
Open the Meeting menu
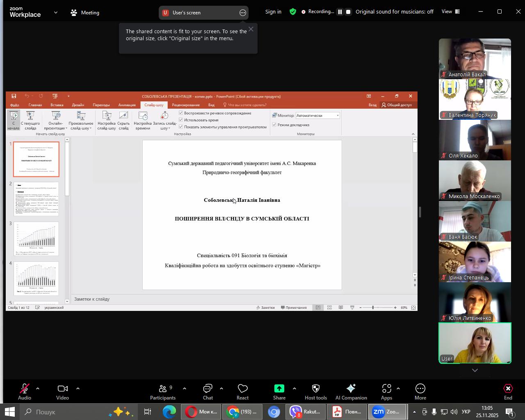[x=85, y=13]
